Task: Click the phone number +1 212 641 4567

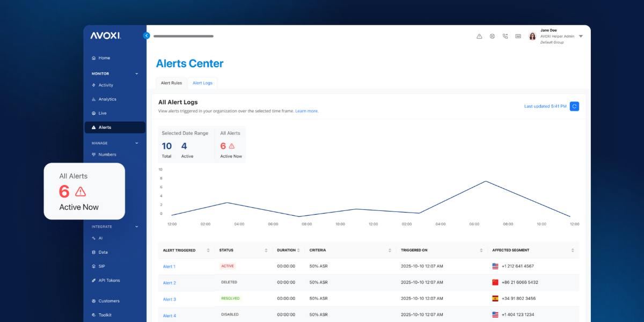Action: coord(518,266)
